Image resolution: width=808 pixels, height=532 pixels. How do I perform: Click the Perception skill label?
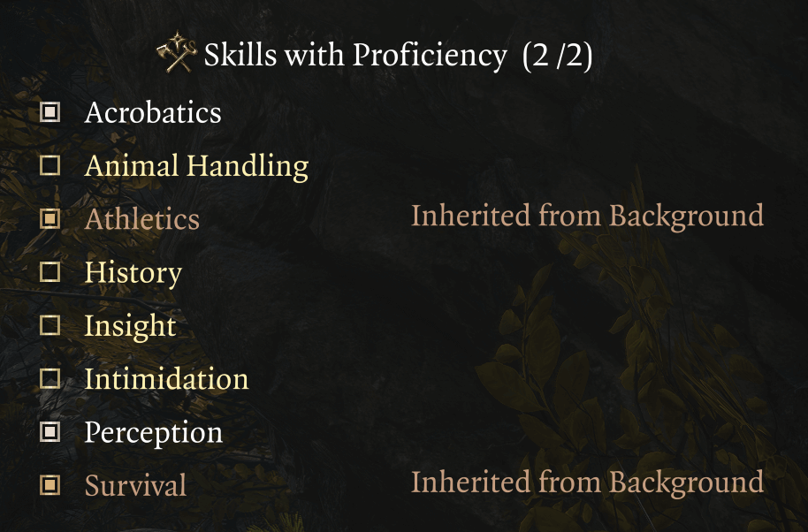click(x=156, y=432)
